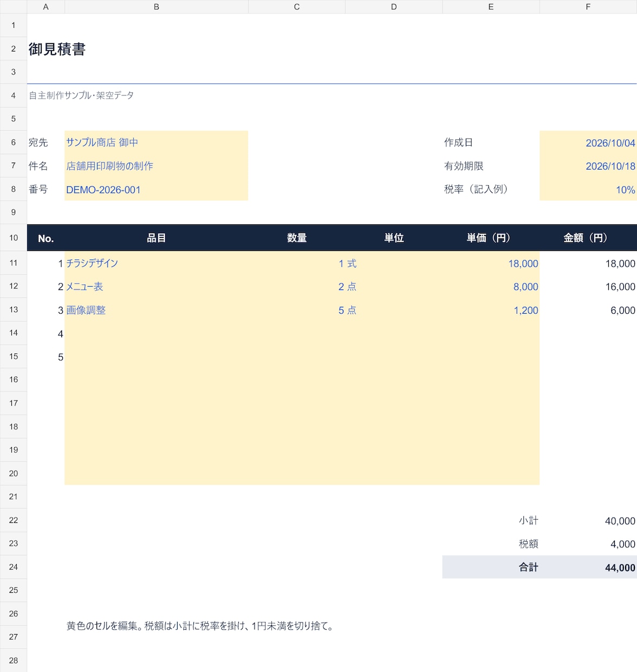Click the 自主制作サンプル・架空データ note
The width and height of the screenshot is (637, 672).
coord(81,95)
